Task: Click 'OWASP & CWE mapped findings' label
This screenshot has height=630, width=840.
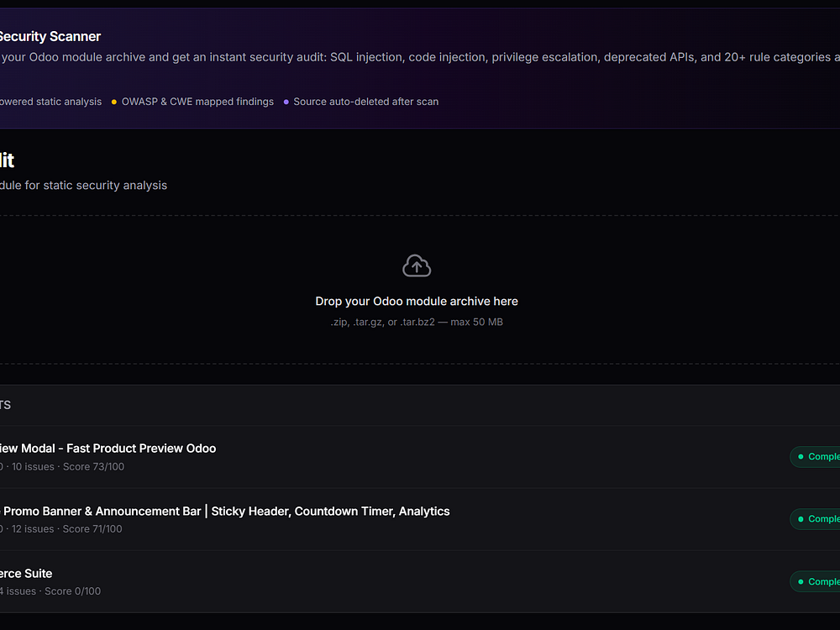Action: [x=197, y=102]
